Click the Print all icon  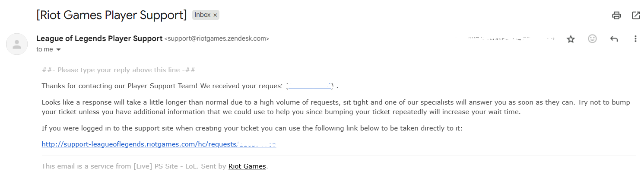pyautogui.click(x=616, y=16)
